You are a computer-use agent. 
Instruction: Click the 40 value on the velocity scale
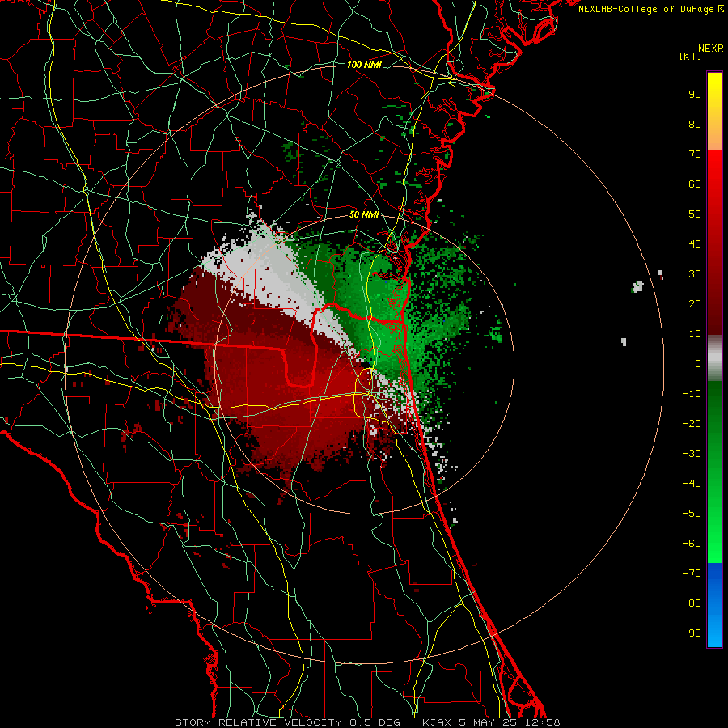(695, 243)
